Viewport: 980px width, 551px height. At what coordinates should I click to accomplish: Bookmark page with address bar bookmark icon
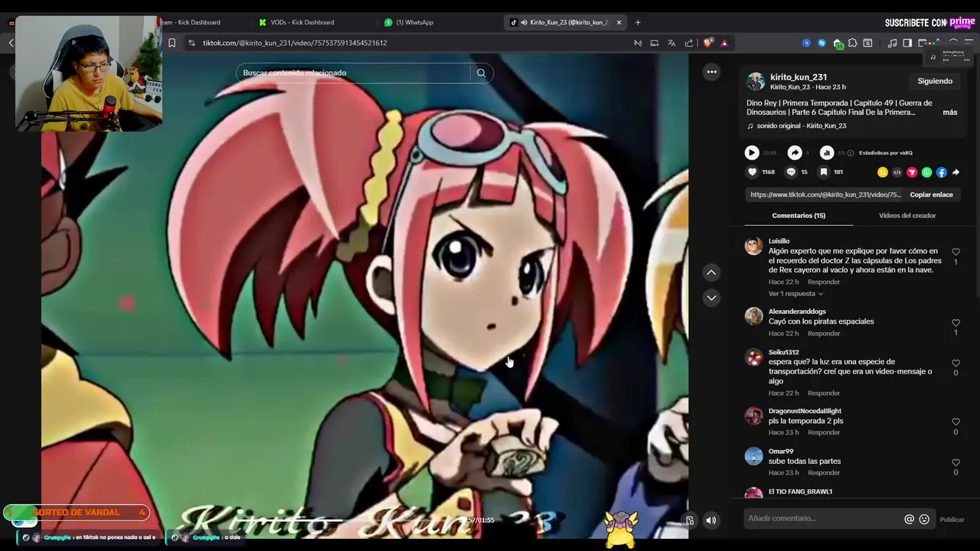point(171,43)
